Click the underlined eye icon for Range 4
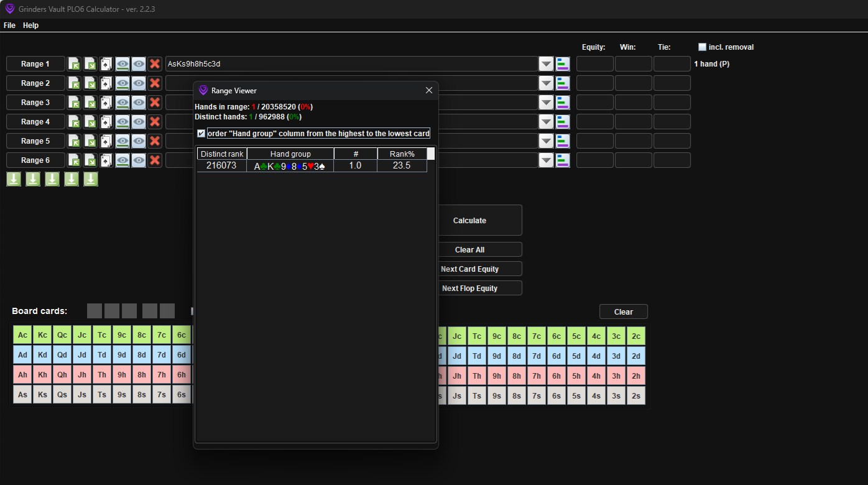The image size is (868, 485). coord(122,122)
